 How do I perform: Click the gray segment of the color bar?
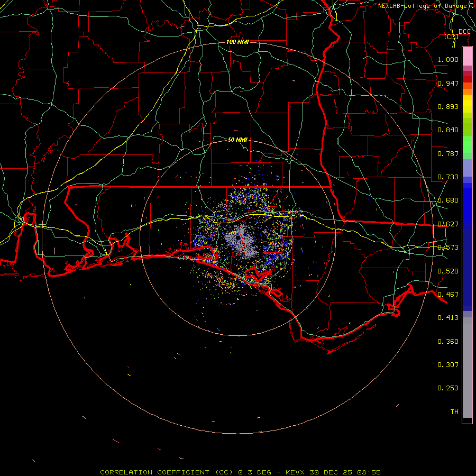467,368
